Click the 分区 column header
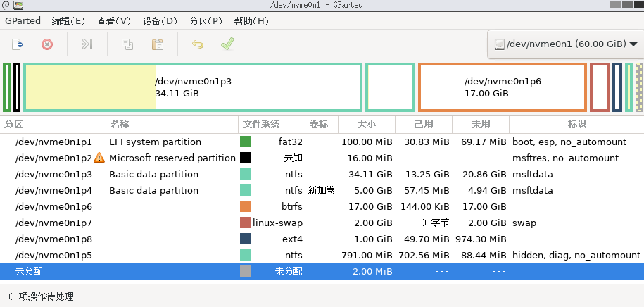This screenshot has width=644, height=307. point(53,124)
